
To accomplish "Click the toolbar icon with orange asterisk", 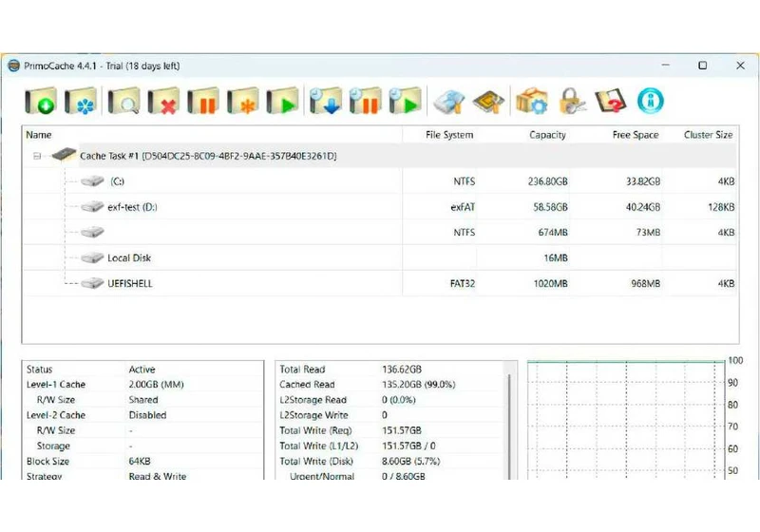I will pos(243,101).
